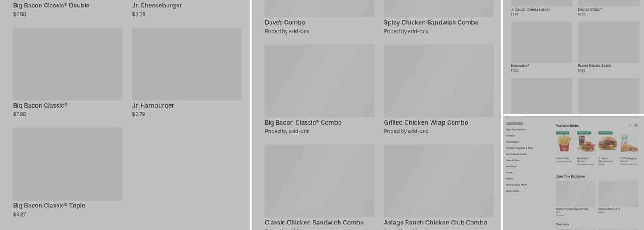Open the French Fries featured item photo
The width and height of the screenshot is (644, 230).
pyautogui.click(x=564, y=144)
